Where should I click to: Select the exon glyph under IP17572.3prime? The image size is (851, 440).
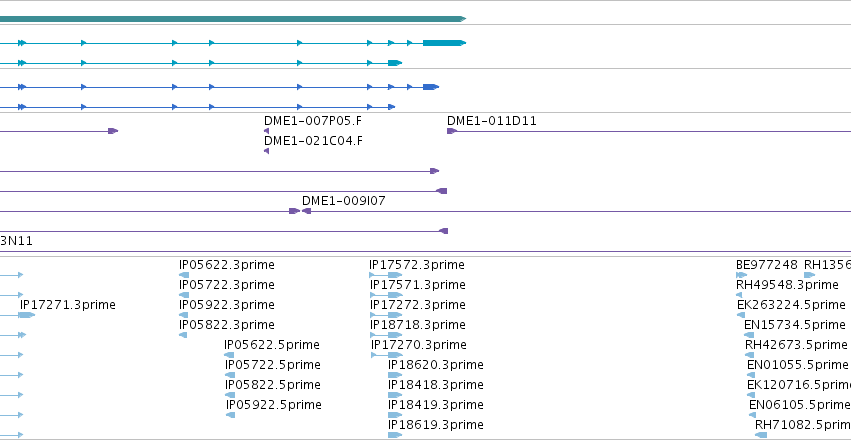[395, 275]
